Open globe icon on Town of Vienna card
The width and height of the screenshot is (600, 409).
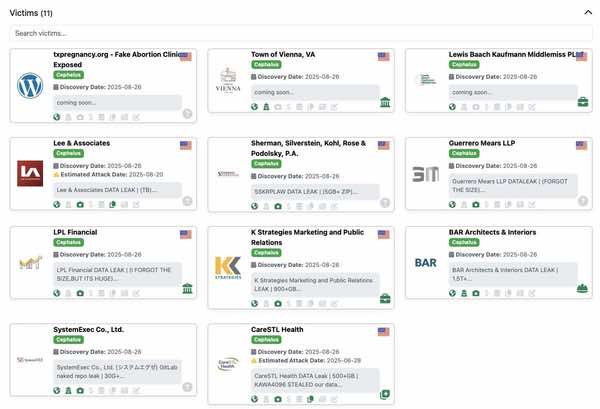point(254,107)
